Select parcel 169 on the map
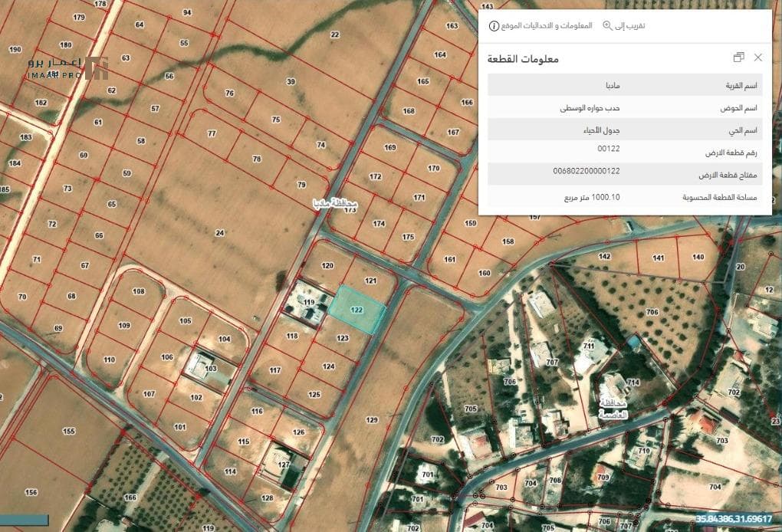 pos(390,148)
